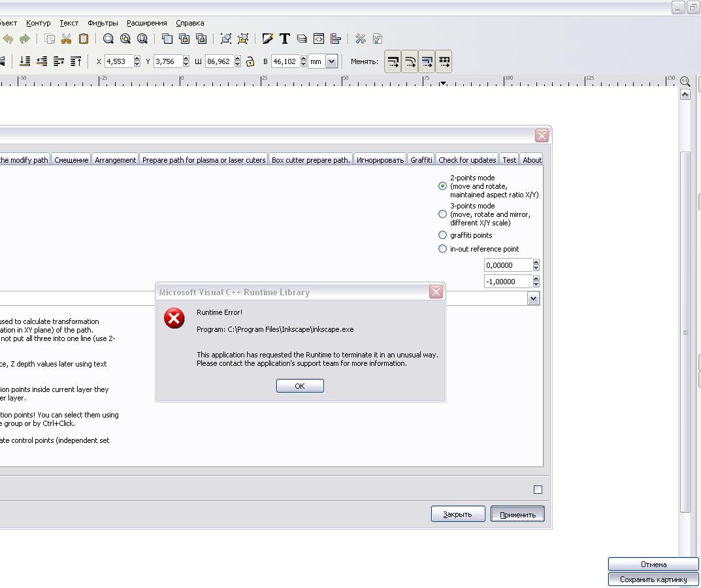Toggle scale rounded corners button
The height and width of the screenshot is (588, 701).
pos(410,61)
